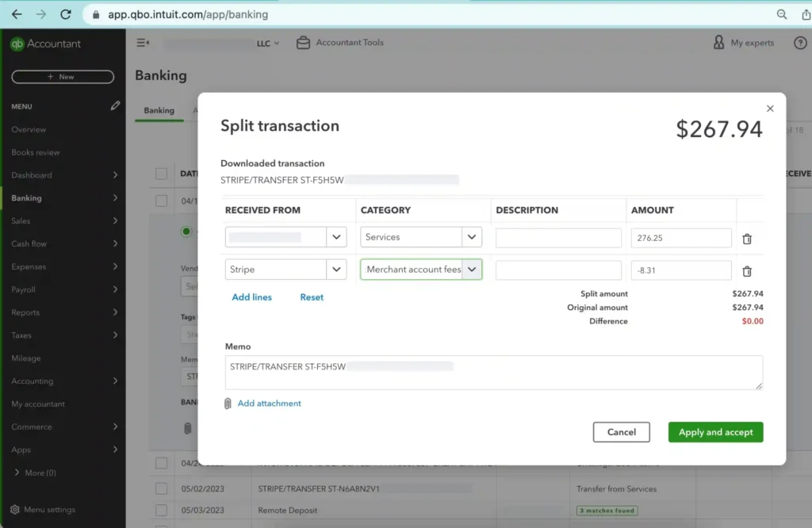Reload the page with refresh icon
The height and width of the screenshot is (528, 812).
tap(66, 14)
